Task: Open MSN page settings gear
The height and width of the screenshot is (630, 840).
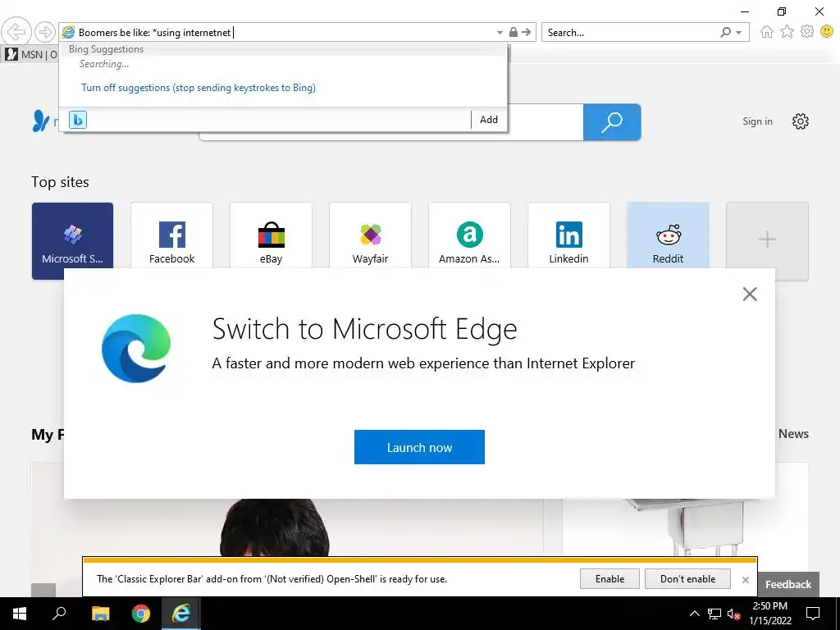Action: coord(801,121)
